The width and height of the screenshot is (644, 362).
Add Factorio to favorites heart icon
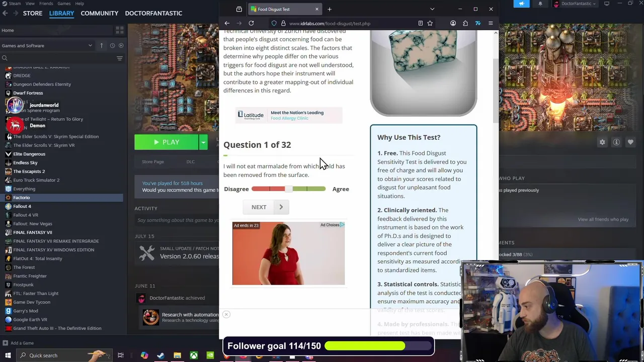click(630, 142)
